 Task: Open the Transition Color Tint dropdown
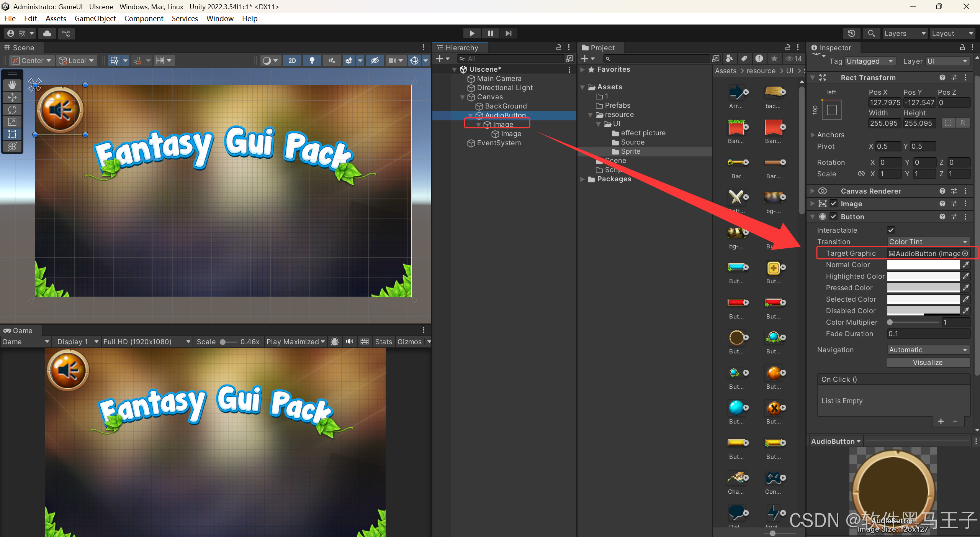pos(928,241)
